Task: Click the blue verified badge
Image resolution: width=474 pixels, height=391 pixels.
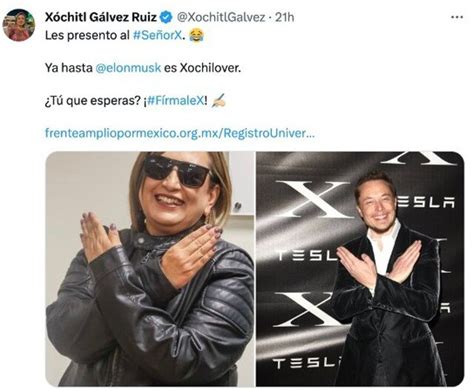Action: [x=166, y=17]
